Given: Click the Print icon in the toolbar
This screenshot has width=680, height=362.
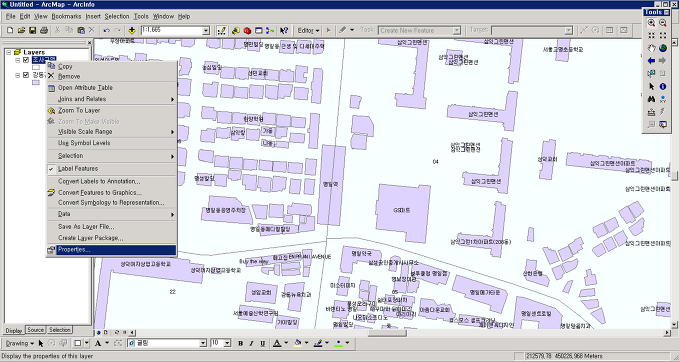Looking at the screenshot, I should pos(44,30).
